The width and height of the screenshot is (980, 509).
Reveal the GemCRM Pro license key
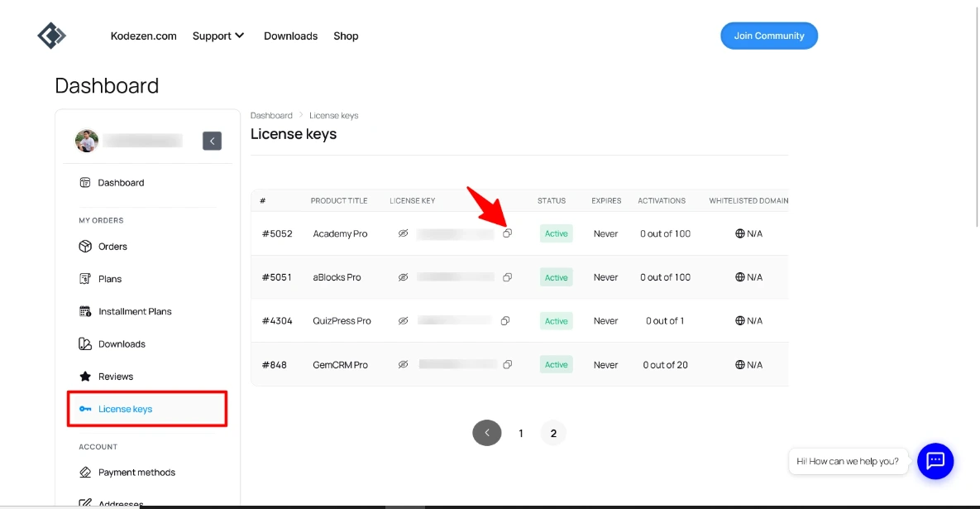403,364
